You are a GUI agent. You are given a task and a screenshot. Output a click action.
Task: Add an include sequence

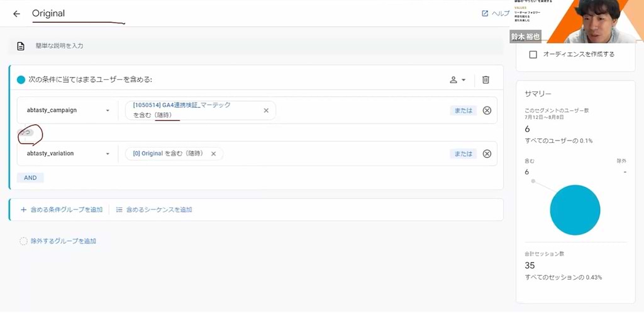[154, 210]
